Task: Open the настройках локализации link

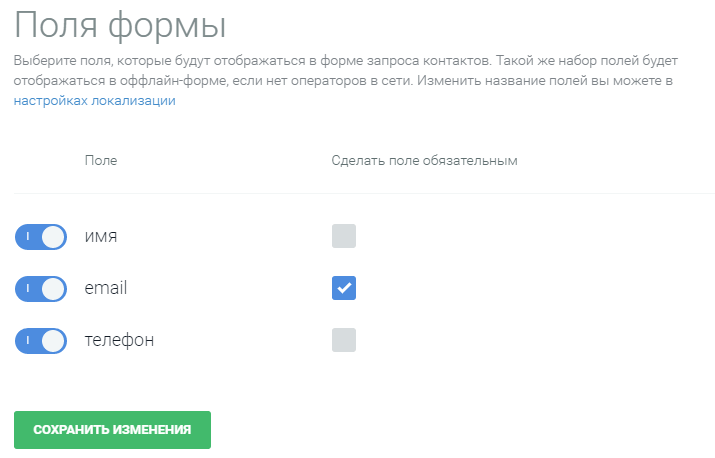Action: pos(94,101)
